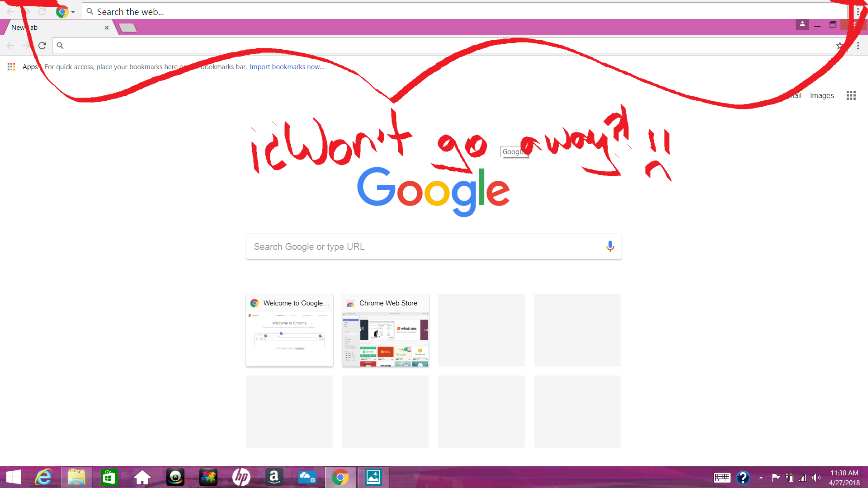Click the reload page icon
868x488 pixels.
[42, 46]
